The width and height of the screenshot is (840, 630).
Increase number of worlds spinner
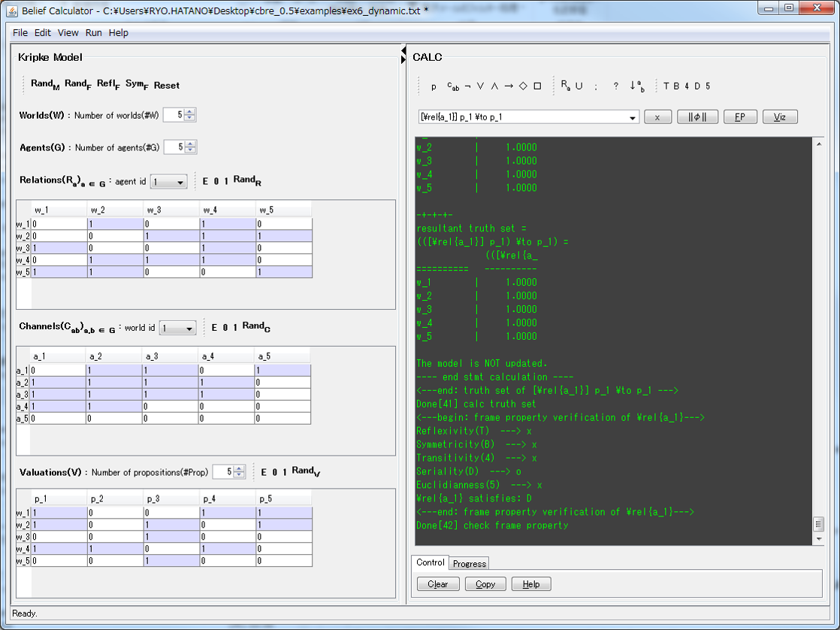[x=189, y=111]
